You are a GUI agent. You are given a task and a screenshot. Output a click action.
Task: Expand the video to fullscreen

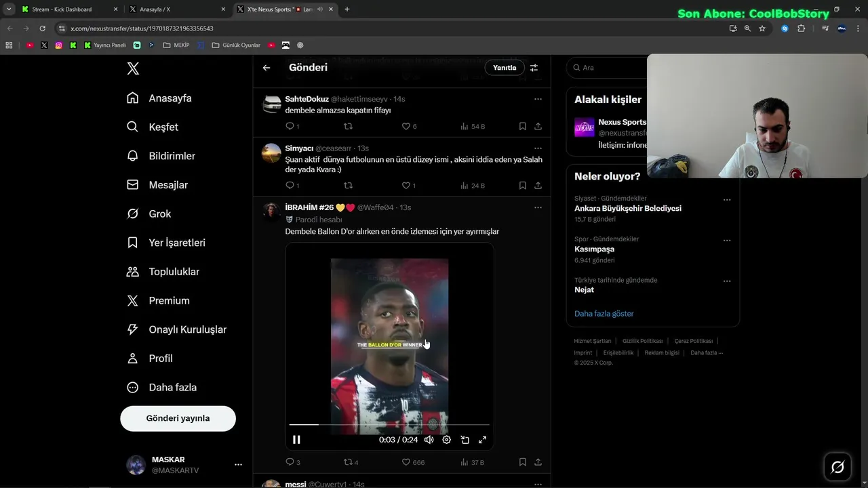(482, 440)
